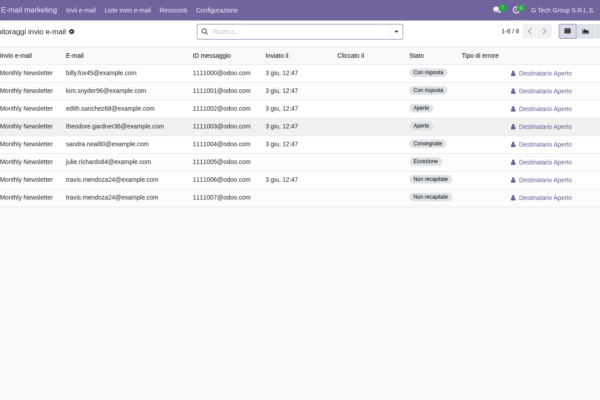The image size is (600, 400).
Task: Click into the Ricerca search field
Action: pyautogui.click(x=300, y=32)
